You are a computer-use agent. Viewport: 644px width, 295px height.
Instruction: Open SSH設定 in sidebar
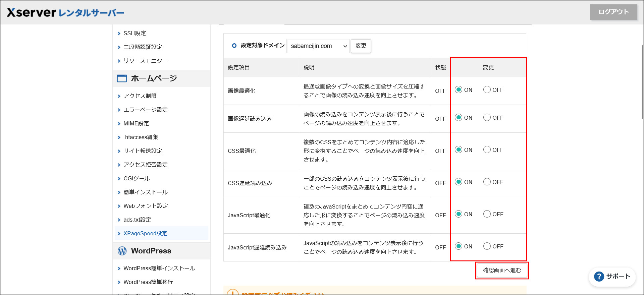pyautogui.click(x=135, y=34)
